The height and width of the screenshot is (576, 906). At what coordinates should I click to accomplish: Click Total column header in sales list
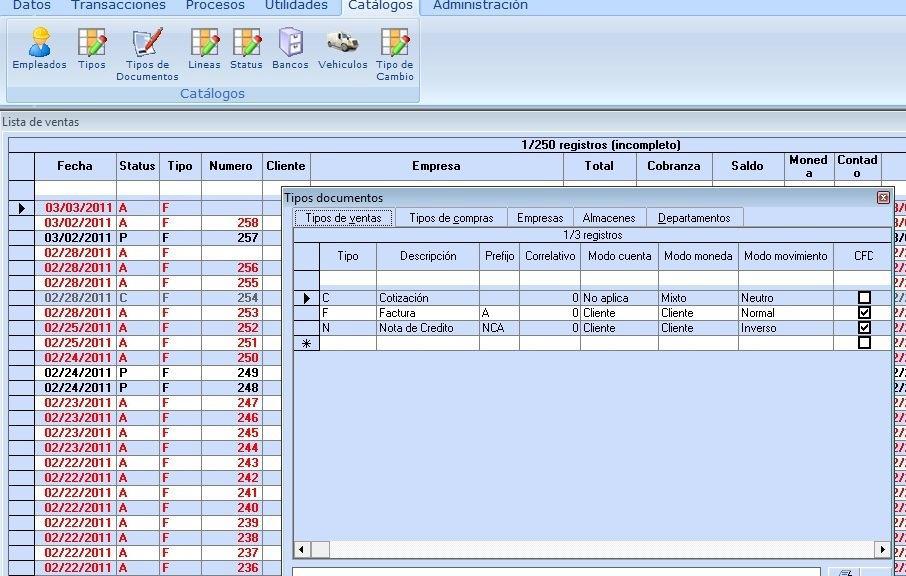coord(599,166)
